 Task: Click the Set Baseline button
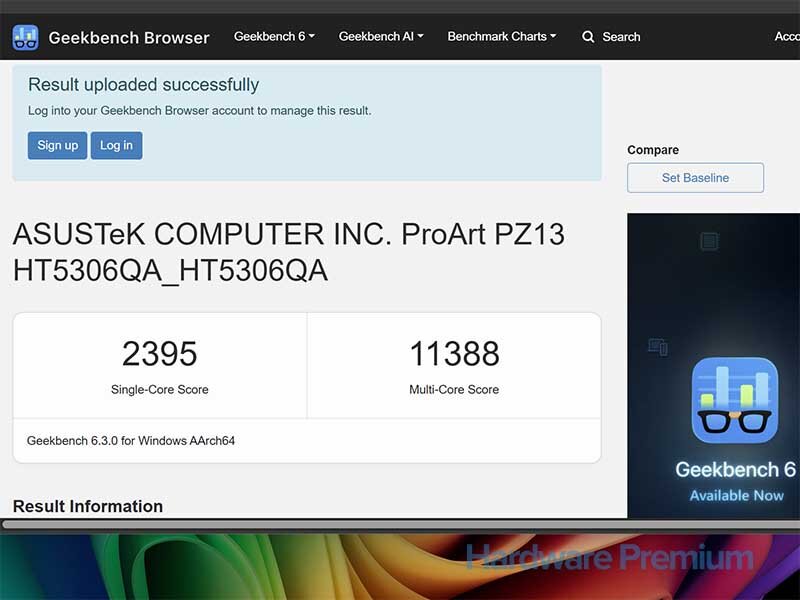(695, 178)
